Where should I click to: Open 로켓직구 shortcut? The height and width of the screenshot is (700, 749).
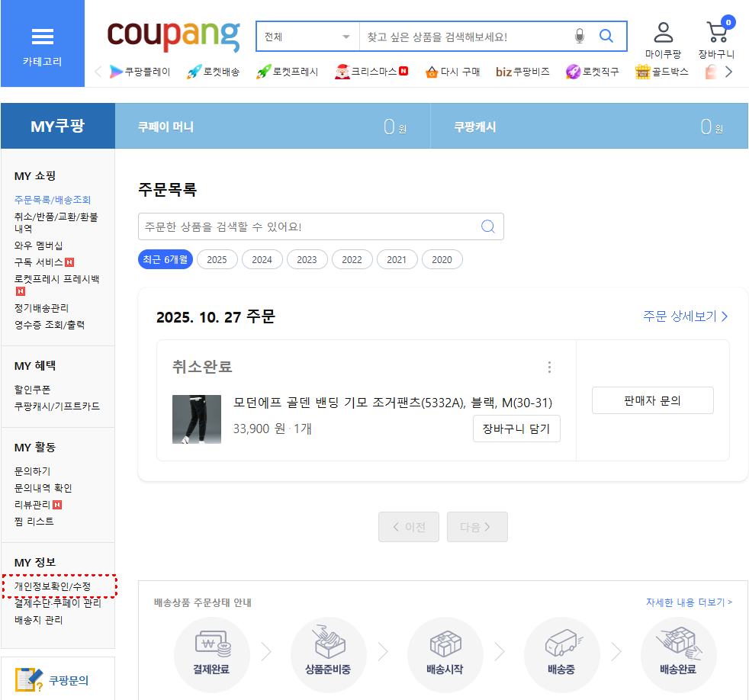point(592,72)
